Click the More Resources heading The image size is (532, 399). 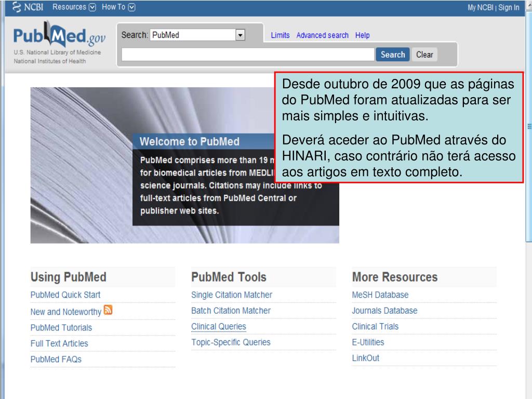coord(395,277)
